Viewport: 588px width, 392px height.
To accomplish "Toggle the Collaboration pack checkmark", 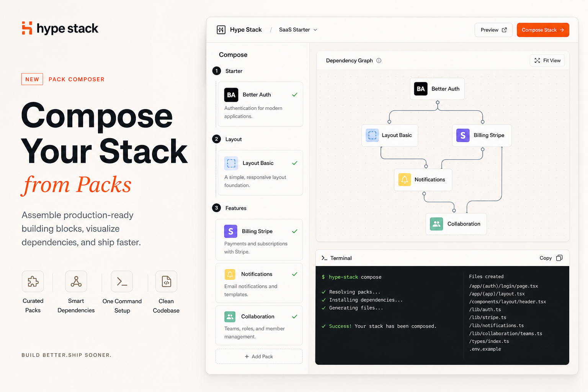I will (x=295, y=317).
